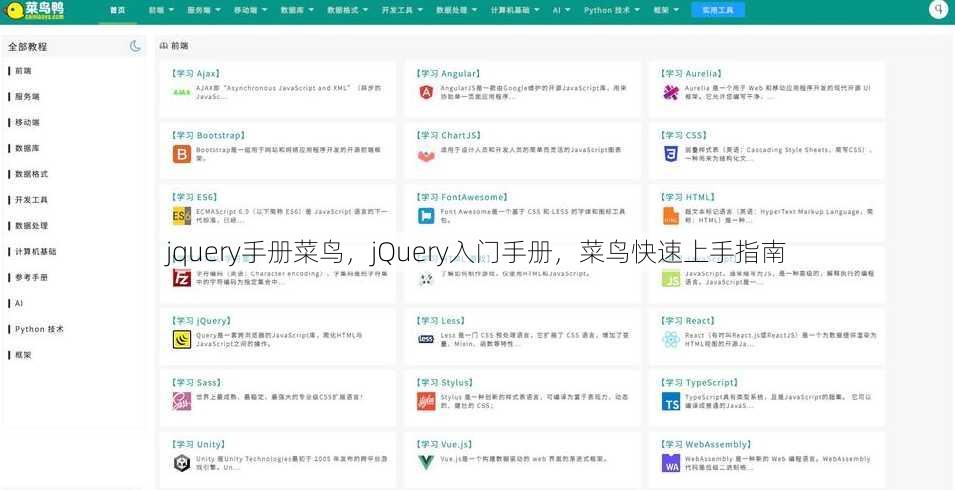This screenshot has height=490, width=955.
Task: Click the red Stylus logo icon
Action: tap(426, 401)
